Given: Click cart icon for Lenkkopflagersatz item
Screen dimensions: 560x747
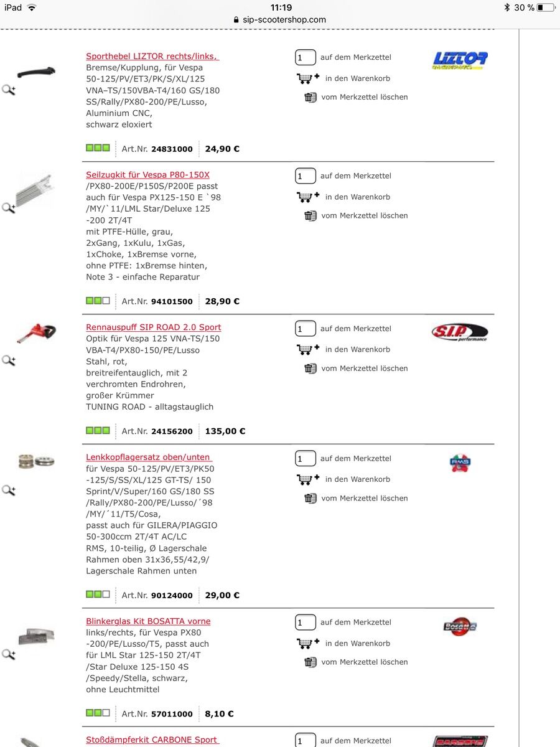Looking at the screenshot, I should pos(307,479).
